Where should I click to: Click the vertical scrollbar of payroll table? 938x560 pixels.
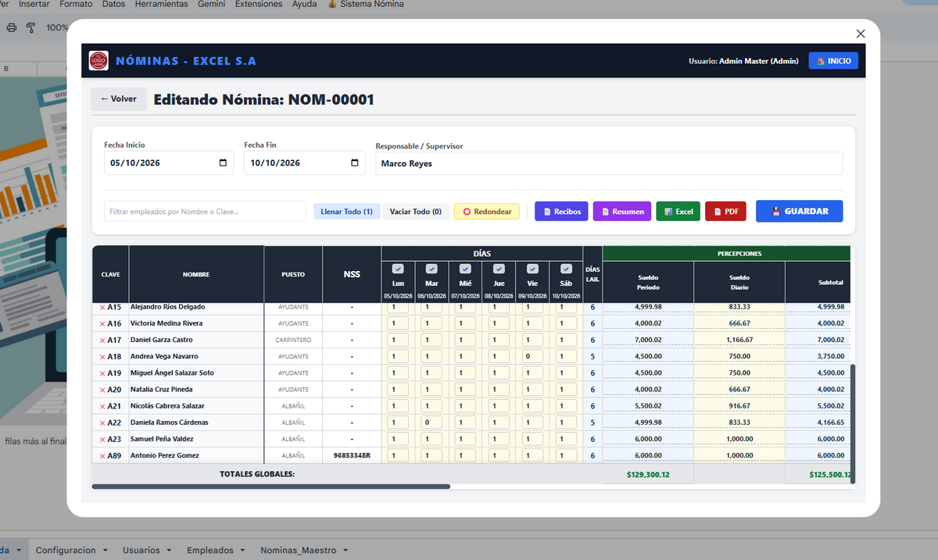853,423
